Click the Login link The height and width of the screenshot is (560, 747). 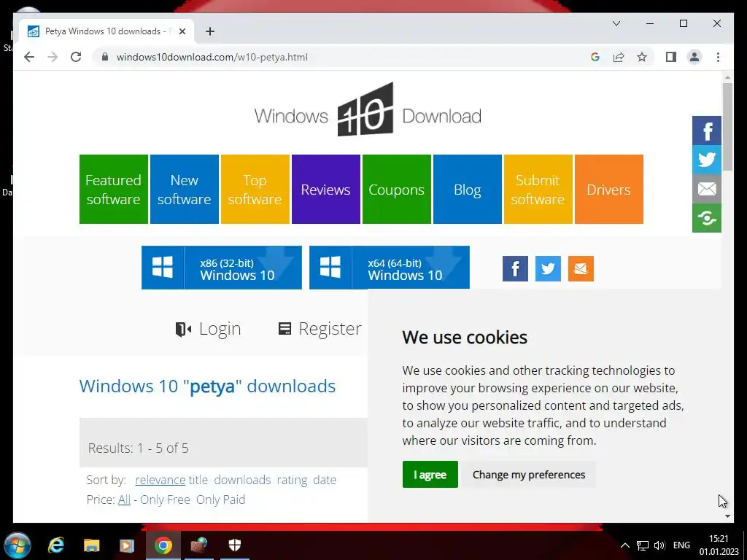[208, 329]
